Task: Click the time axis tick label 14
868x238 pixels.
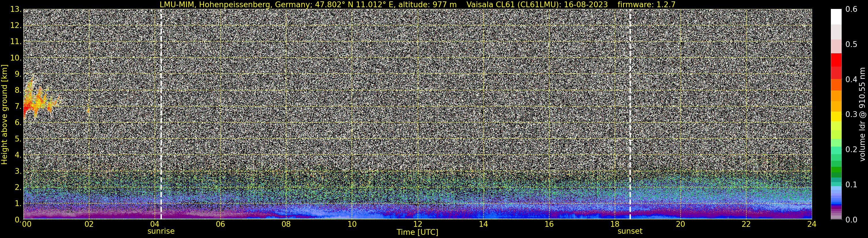Action: 483,224
